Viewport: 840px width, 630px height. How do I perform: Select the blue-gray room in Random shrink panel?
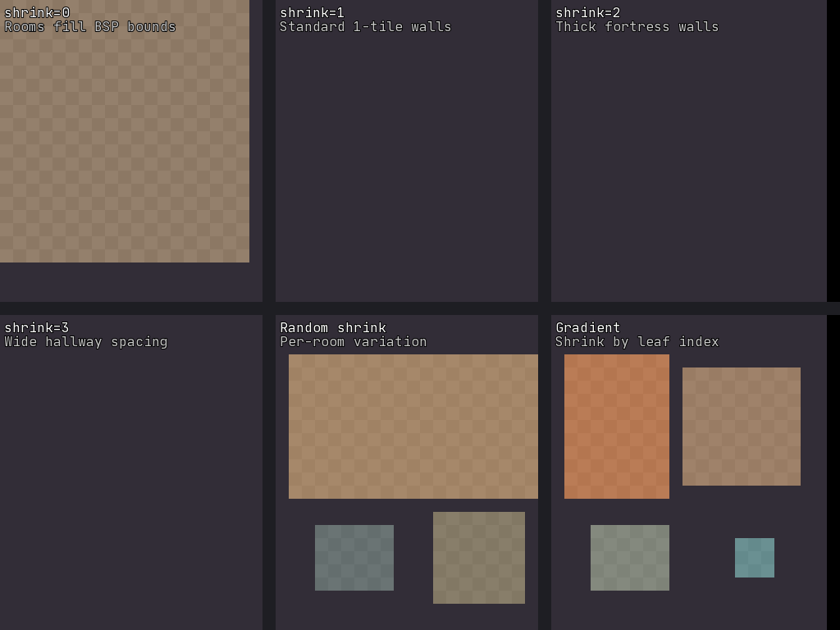coord(354,558)
